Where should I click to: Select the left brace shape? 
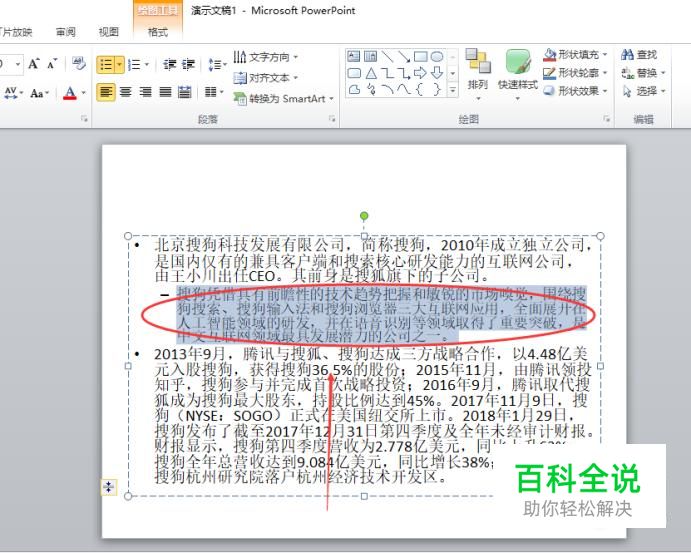point(420,89)
